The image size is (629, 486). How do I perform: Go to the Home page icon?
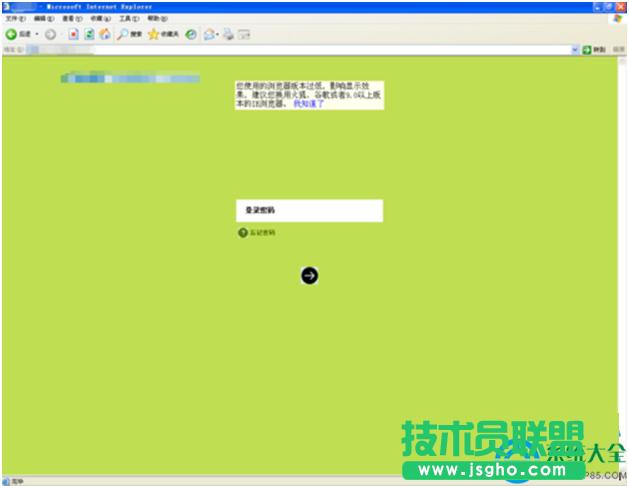[105, 34]
